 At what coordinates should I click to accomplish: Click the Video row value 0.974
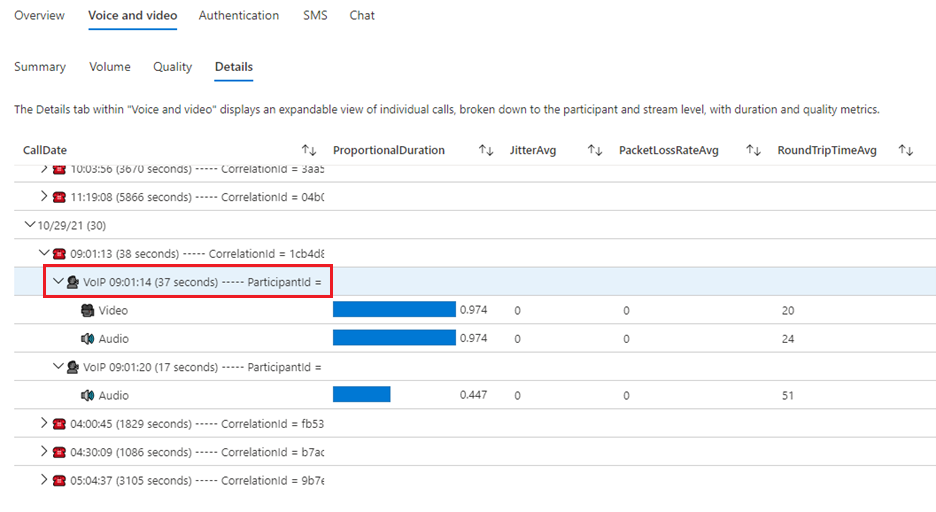[x=473, y=310]
